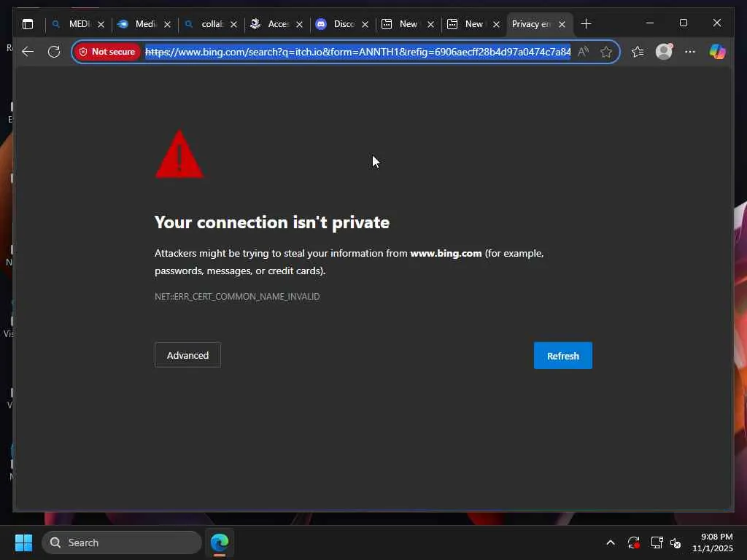747x560 pixels.
Task: Click the bold www.bing.com text
Action: [446, 253]
